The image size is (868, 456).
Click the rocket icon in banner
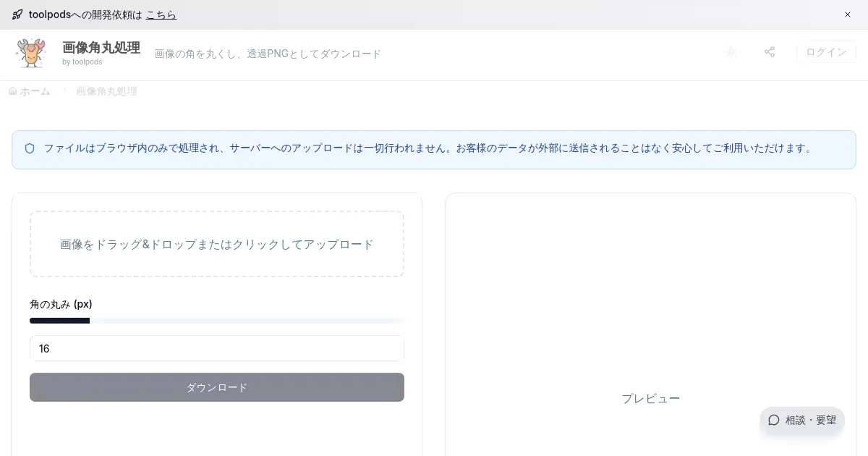tap(17, 14)
